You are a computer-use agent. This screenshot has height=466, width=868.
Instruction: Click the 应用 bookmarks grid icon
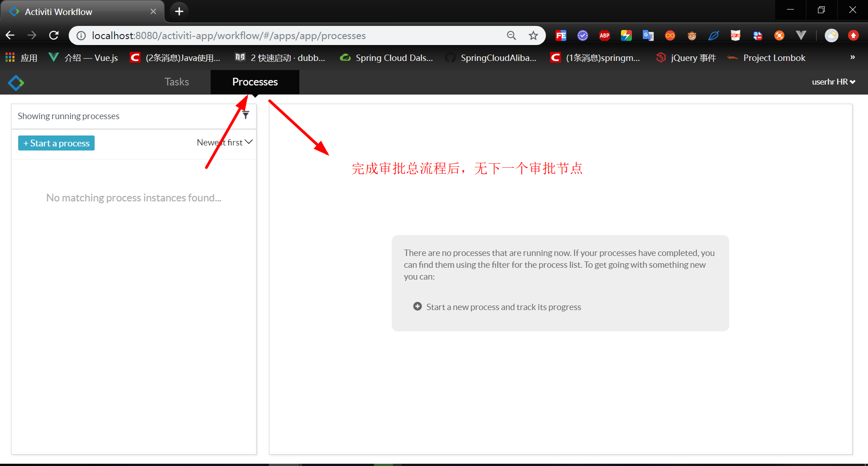point(10,57)
